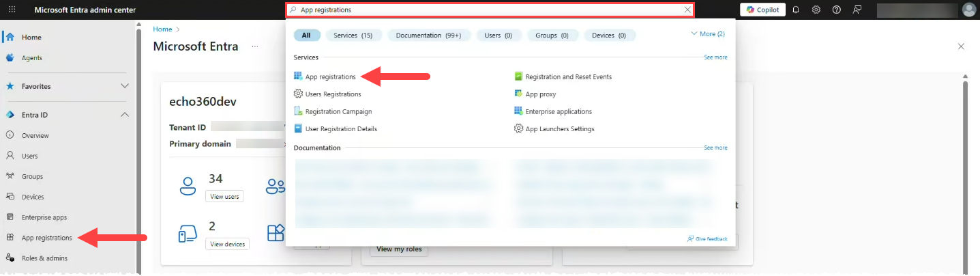The width and height of the screenshot is (980, 276).
Task: Select the Devices (0) filter
Action: (610, 35)
